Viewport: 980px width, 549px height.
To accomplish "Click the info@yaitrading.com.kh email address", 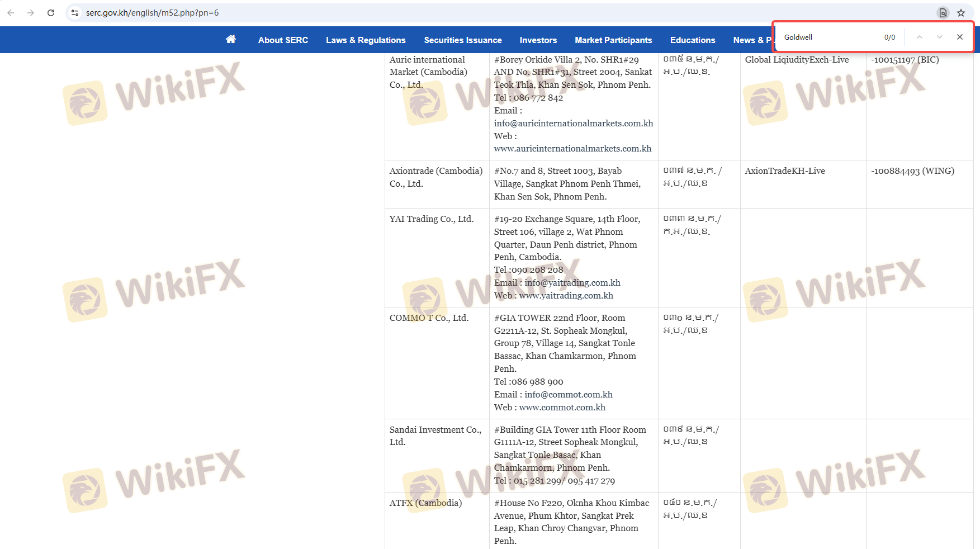I will tap(572, 283).
